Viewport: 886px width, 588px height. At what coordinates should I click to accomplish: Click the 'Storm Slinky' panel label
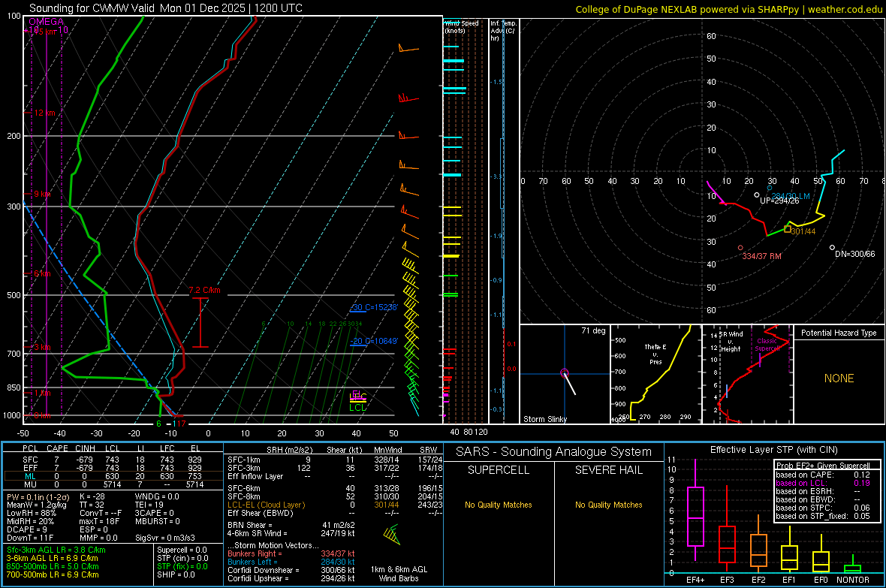tap(544, 419)
